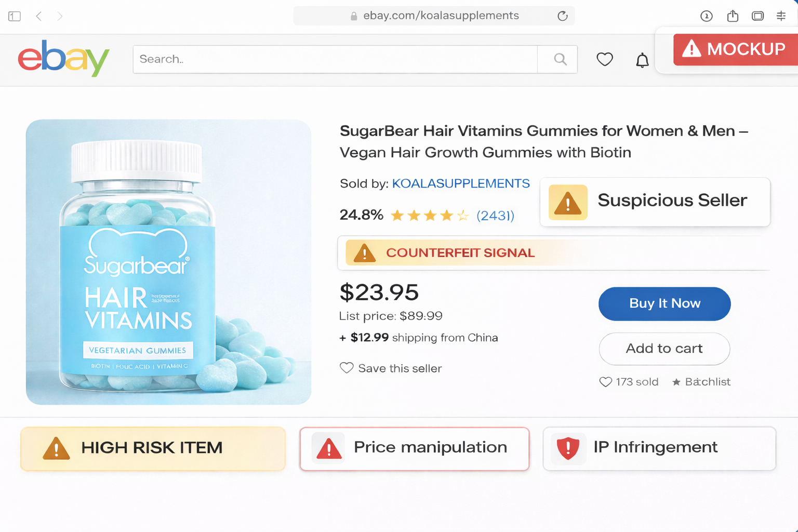This screenshot has width=798, height=532.
Task: Click the Suspicious Seller warning badge
Action: pyautogui.click(x=655, y=202)
